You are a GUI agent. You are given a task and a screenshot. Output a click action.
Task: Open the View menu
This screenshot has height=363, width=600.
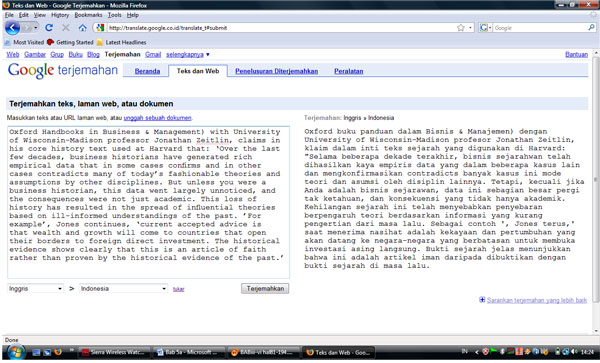tap(39, 15)
